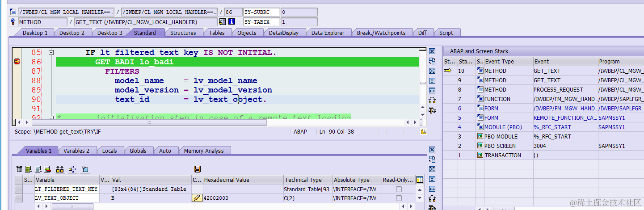Click the SY-TABIX variable name field
The height and width of the screenshot is (210, 644).
tap(261, 22)
